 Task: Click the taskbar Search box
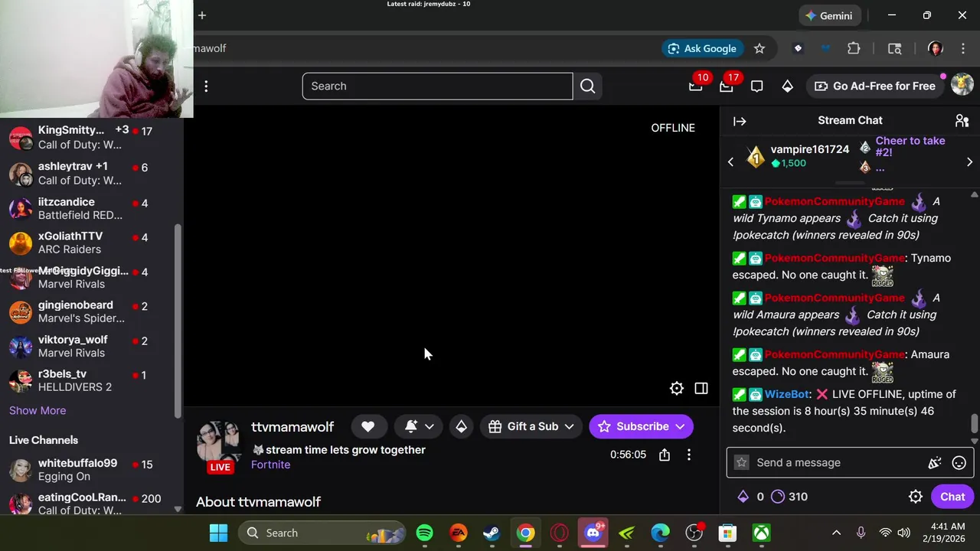(322, 533)
